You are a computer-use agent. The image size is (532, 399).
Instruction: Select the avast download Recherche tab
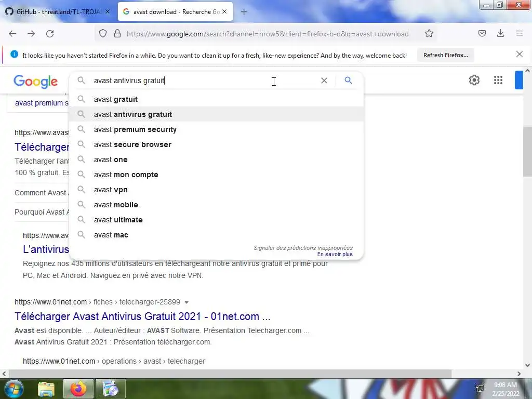coord(176,11)
